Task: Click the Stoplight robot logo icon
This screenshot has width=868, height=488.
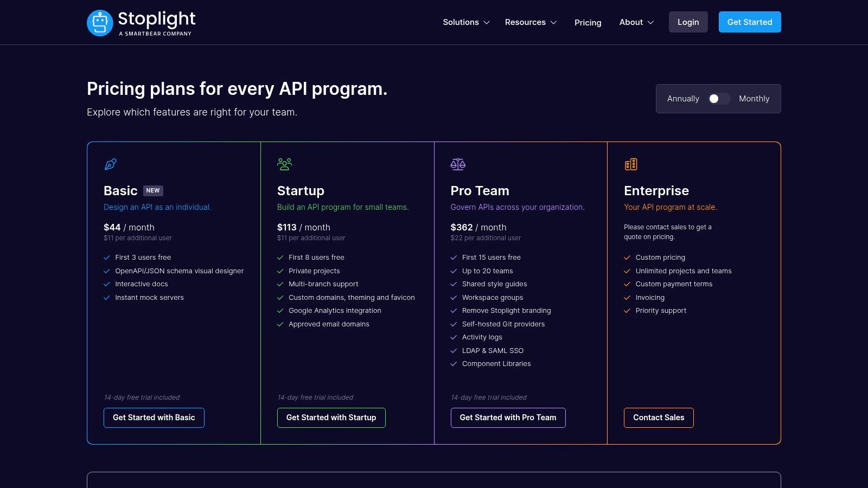Action: pos(100,23)
